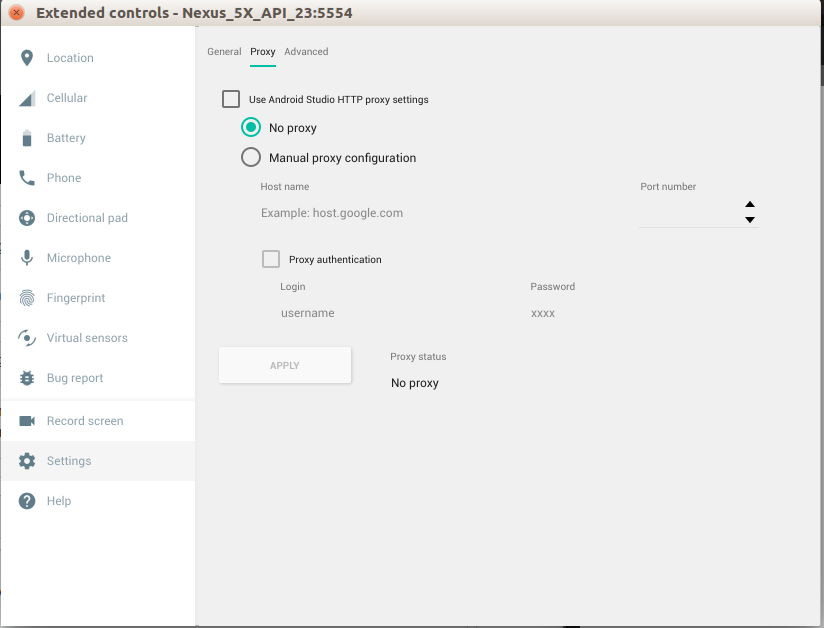Image resolution: width=824 pixels, height=628 pixels.
Task: Click the Proxy status No proxy text
Action: click(x=415, y=383)
